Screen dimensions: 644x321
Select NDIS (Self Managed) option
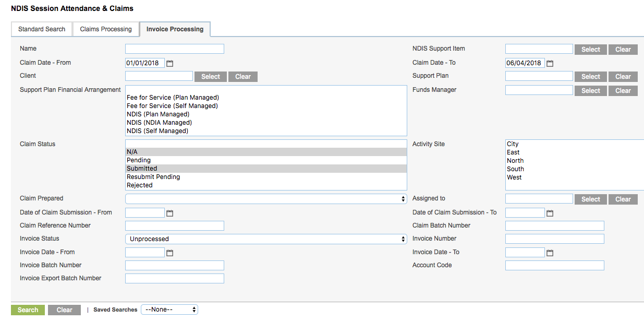click(266, 131)
